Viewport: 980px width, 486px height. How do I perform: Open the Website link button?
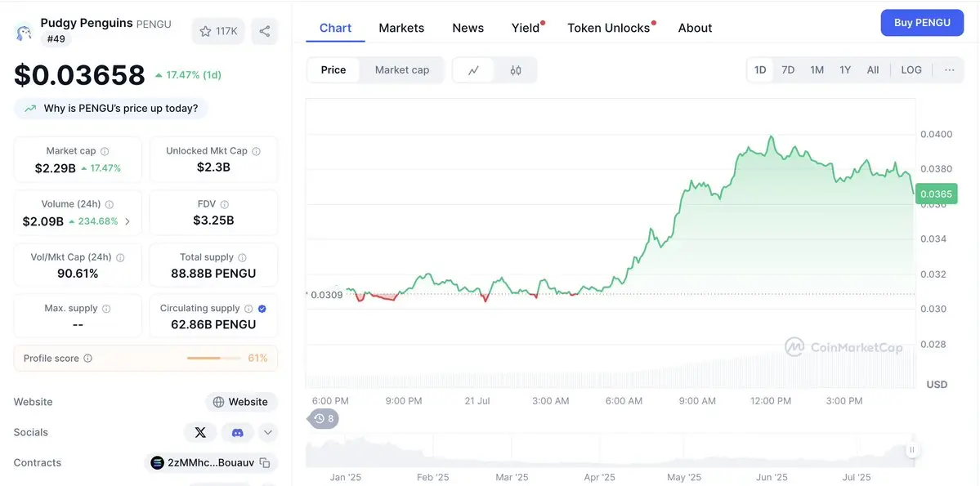(241, 403)
